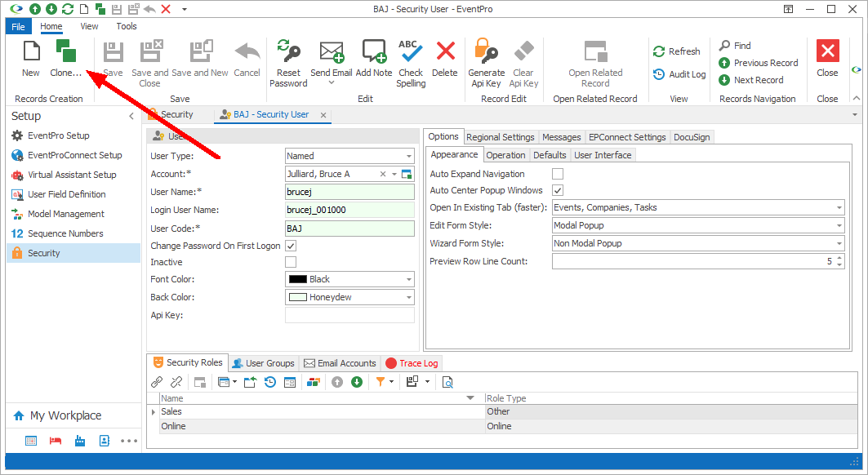Open the Edit Form Style dropdown
The width and height of the screenshot is (868, 475).
(839, 225)
